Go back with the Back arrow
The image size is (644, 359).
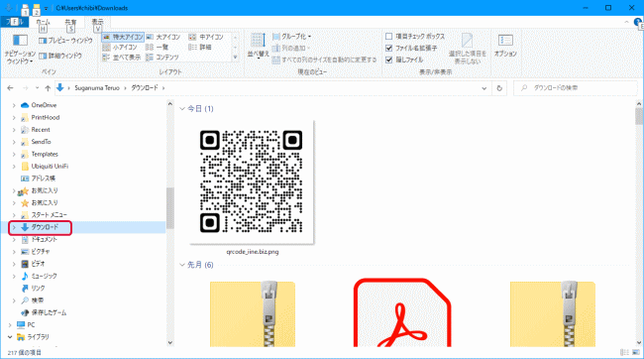10,88
